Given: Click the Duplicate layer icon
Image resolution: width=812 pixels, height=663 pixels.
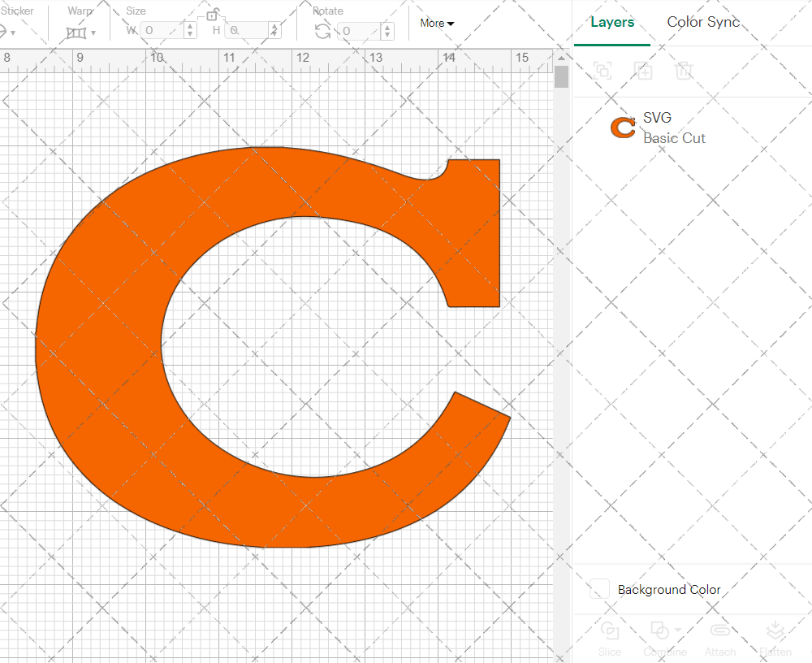Looking at the screenshot, I should [644, 71].
